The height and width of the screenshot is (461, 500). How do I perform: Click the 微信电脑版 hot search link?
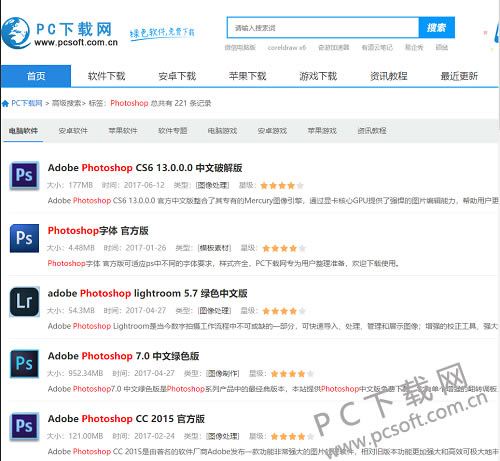(x=240, y=48)
